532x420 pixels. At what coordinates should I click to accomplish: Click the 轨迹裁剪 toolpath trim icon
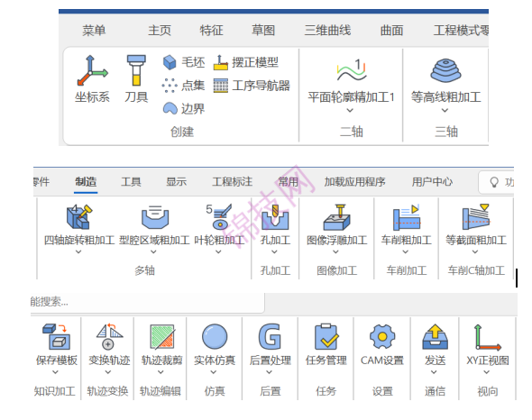pyautogui.click(x=162, y=336)
